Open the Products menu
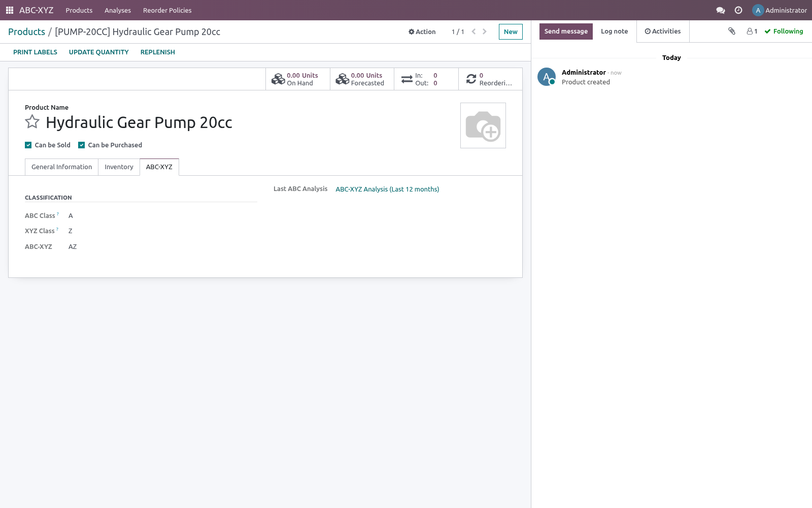 point(79,10)
